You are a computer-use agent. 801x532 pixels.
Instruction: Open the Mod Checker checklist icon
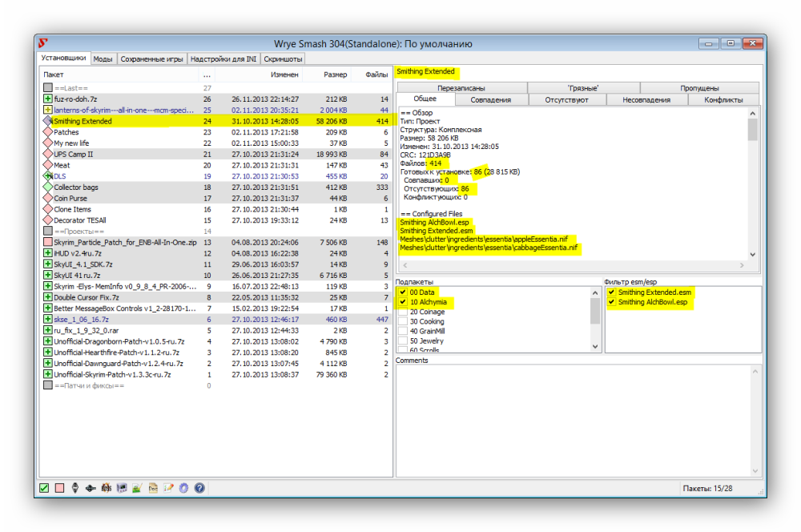click(x=168, y=488)
